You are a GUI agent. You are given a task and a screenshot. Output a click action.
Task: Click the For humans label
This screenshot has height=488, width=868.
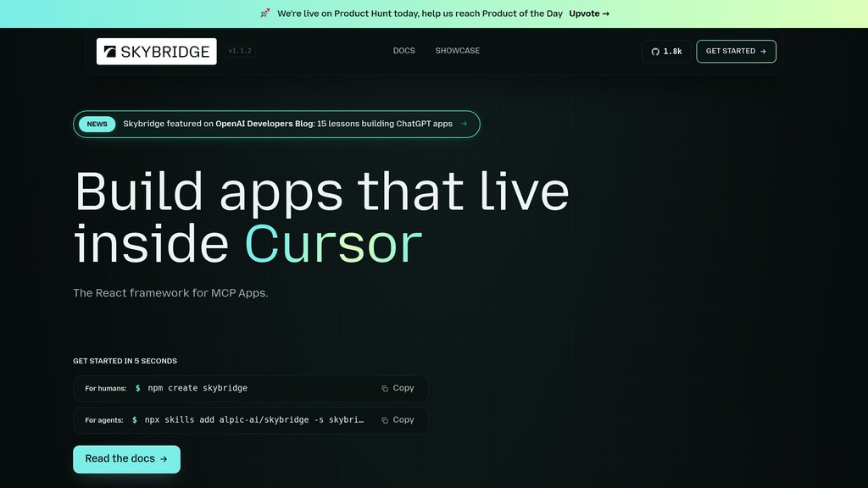point(106,388)
